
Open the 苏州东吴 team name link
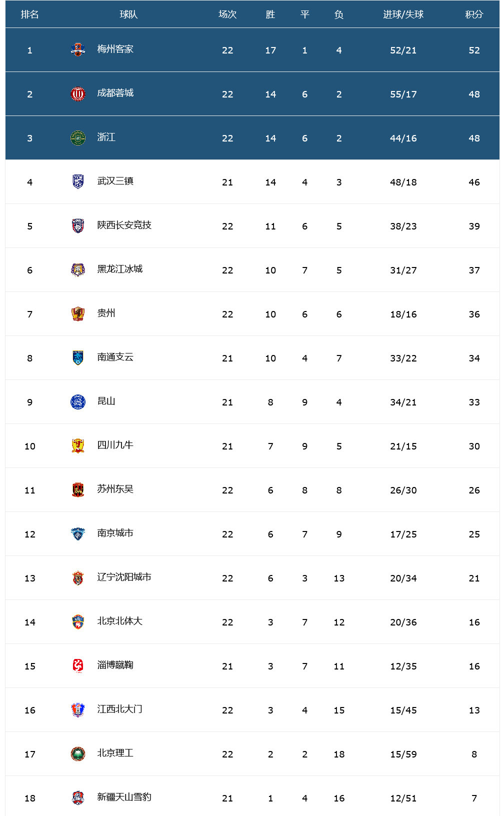tap(115, 489)
